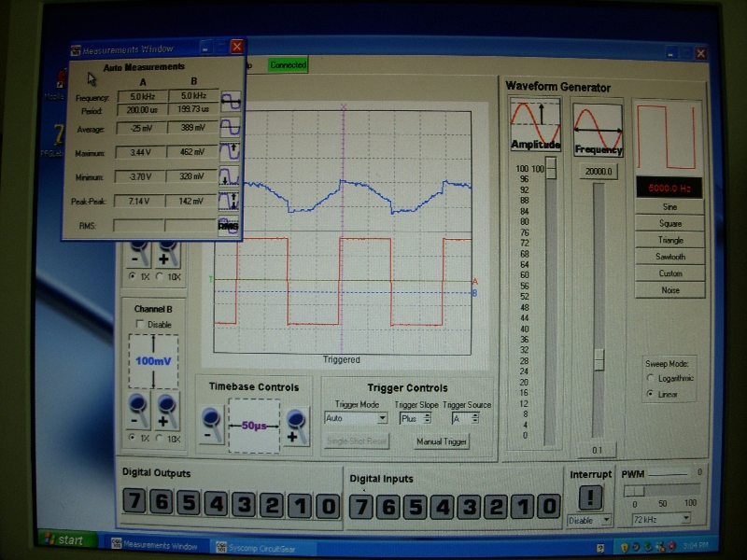Viewport: 747px width, 560px height.
Task: Select Square waveform
Action: click(669, 223)
